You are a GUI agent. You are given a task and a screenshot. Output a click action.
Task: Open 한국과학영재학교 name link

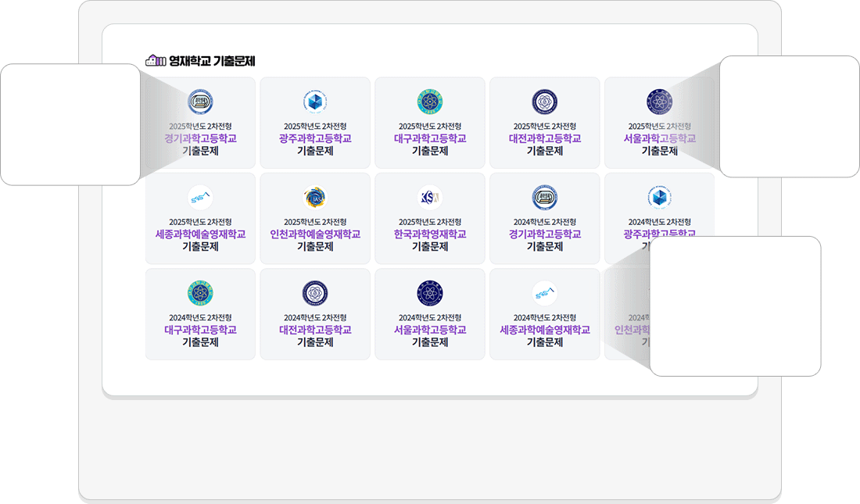click(430, 234)
